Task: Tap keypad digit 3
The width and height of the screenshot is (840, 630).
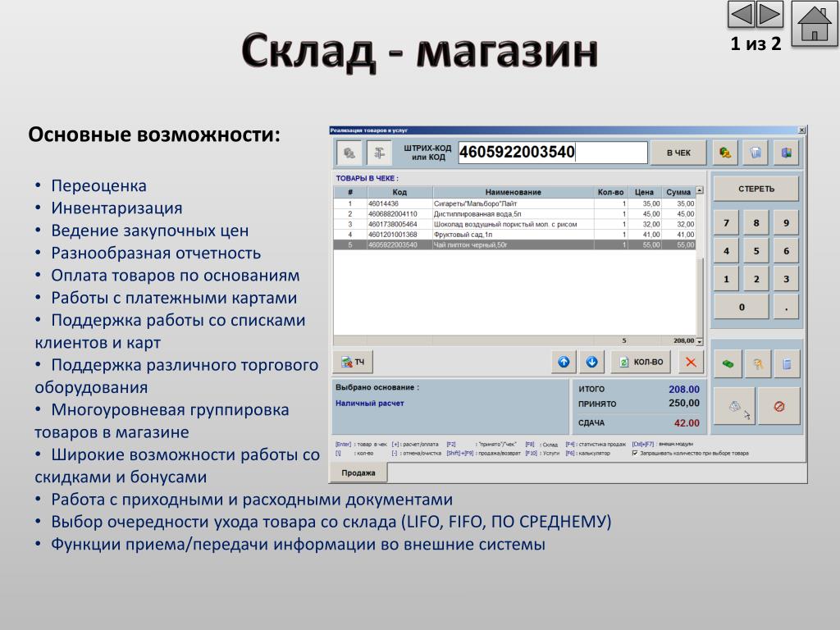Action: click(787, 279)
